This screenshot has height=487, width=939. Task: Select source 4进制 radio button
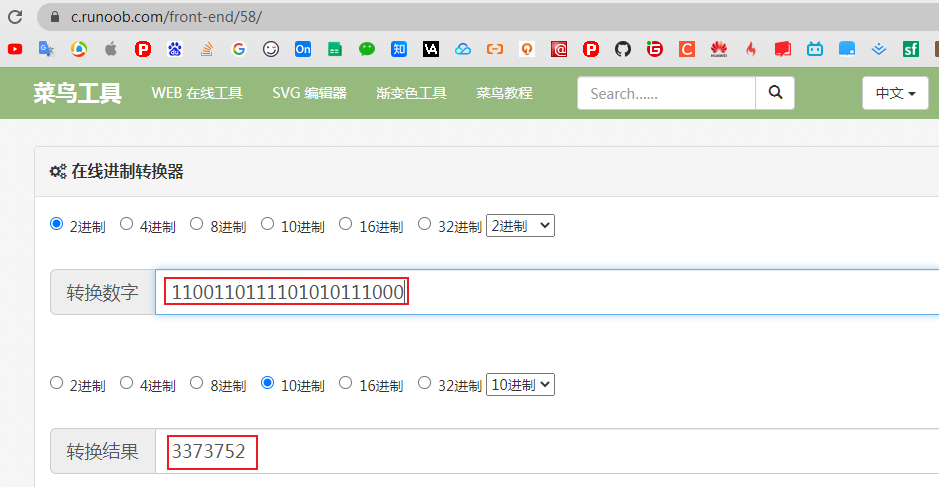click(126, 224)
